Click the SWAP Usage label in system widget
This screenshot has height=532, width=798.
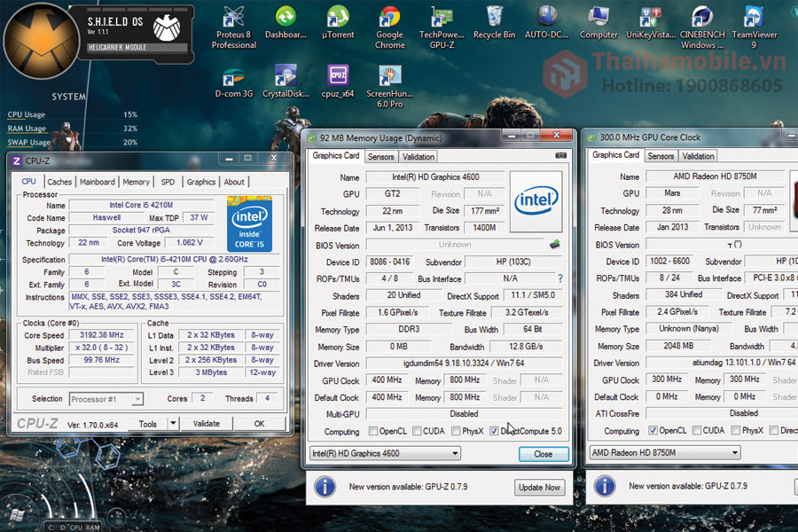pyautogui.click(x=29, y=142)
